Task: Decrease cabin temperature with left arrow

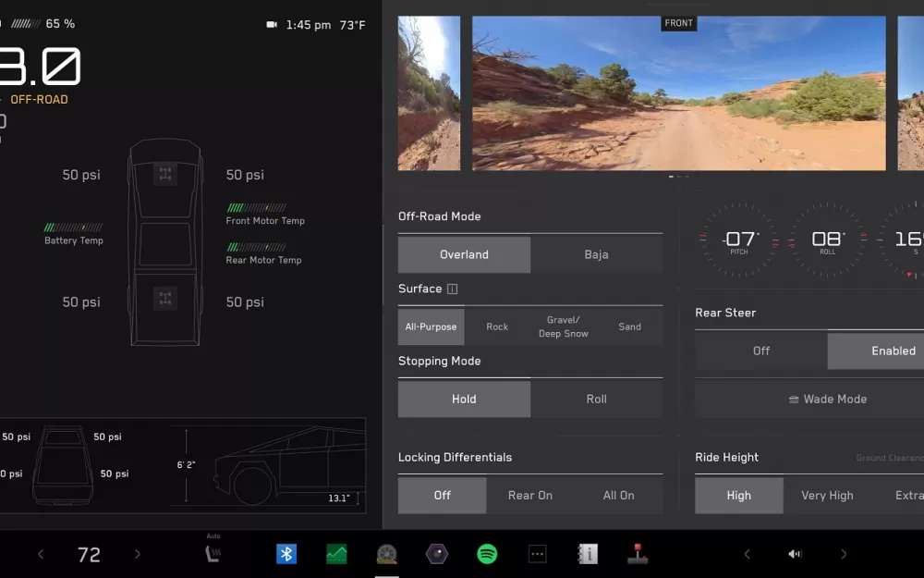Action: pos(41,554)
